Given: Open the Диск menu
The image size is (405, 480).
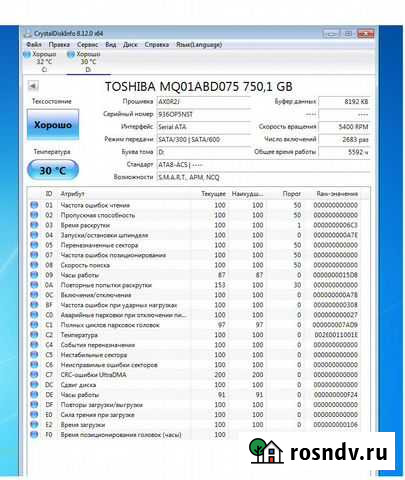Looking at the screenshot, I should click(x=130, y=44).
